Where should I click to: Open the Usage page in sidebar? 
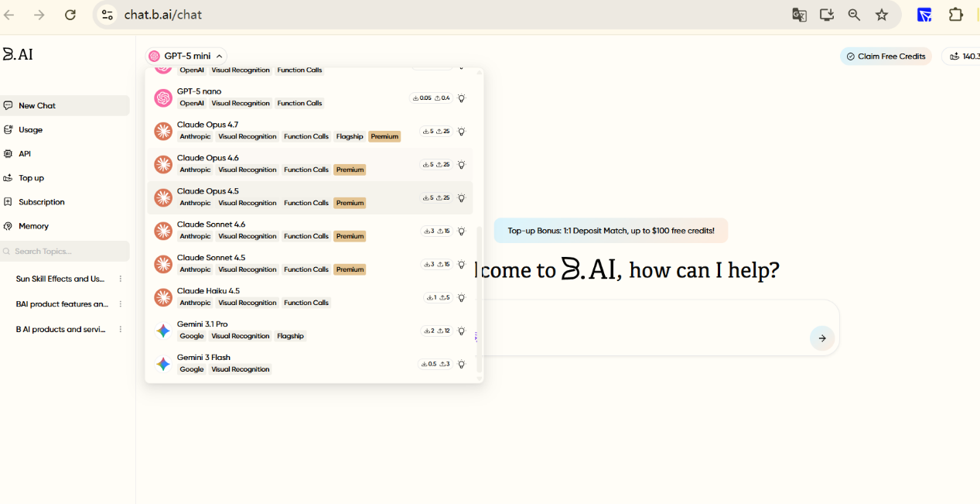[x=65, y=129]
